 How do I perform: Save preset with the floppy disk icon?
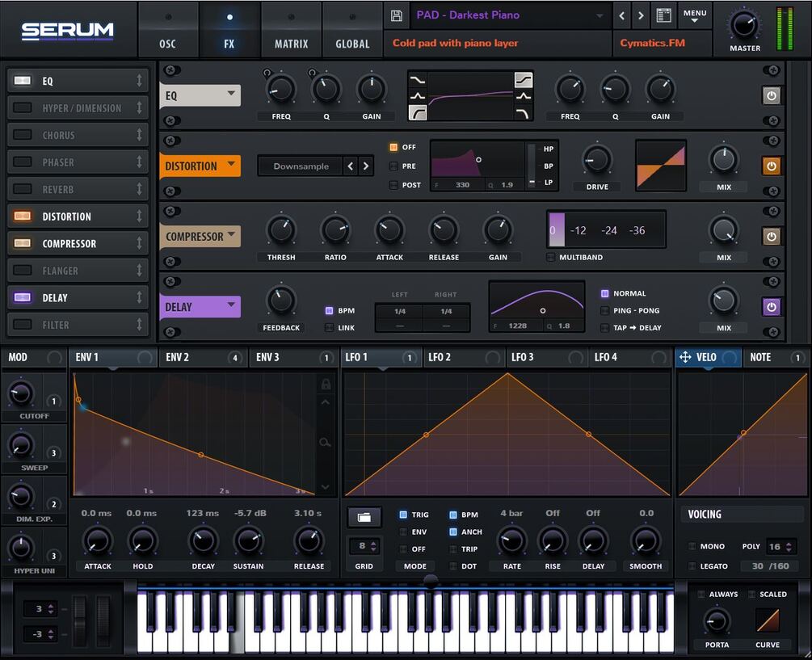click(396, 15)
